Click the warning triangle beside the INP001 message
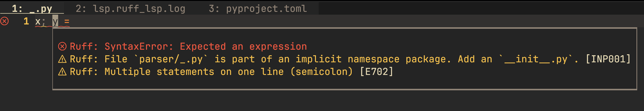 point(62,59)
